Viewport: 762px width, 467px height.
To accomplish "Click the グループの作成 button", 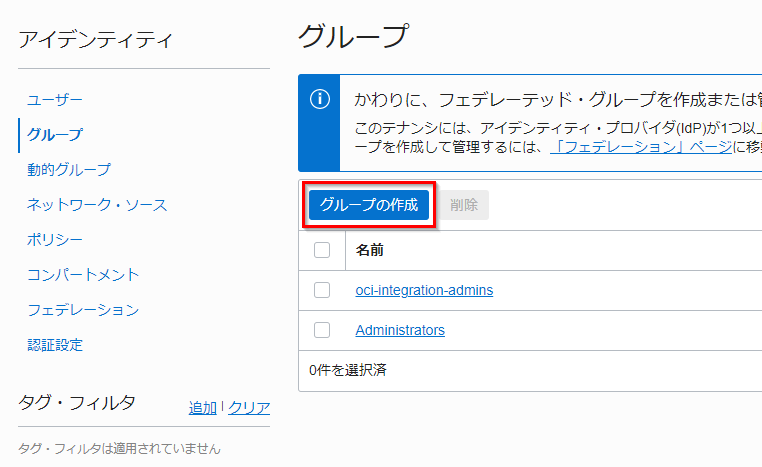I will click(369, 205).
